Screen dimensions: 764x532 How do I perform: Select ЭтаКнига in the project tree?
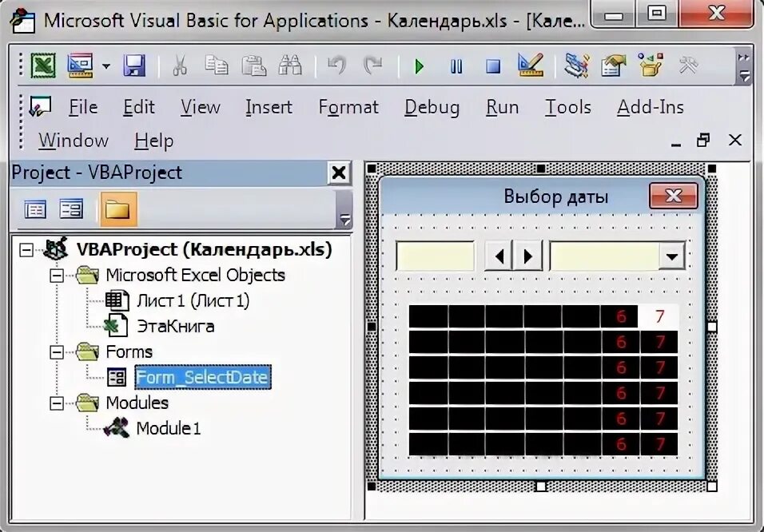(175, 327)
